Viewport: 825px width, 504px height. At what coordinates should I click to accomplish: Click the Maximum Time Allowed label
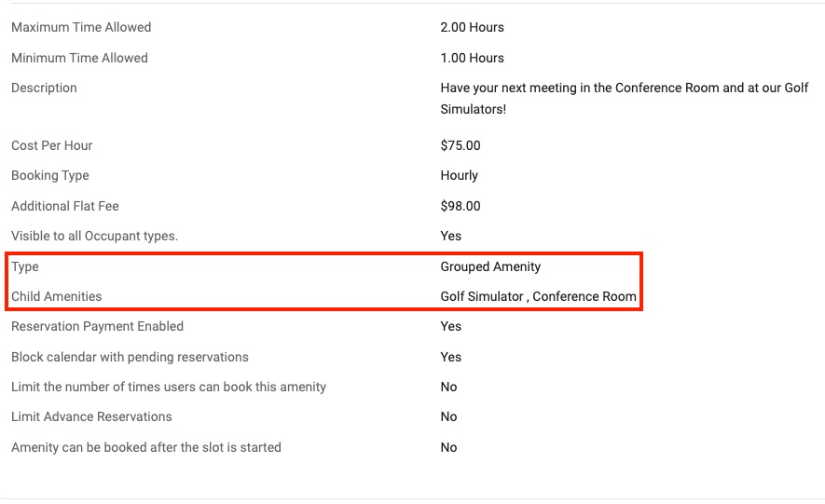[x=81, y=27]
